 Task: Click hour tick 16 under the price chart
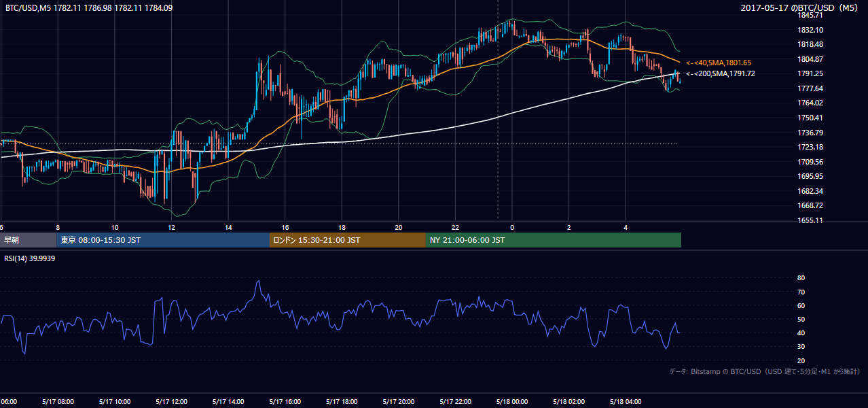[285, 227]
